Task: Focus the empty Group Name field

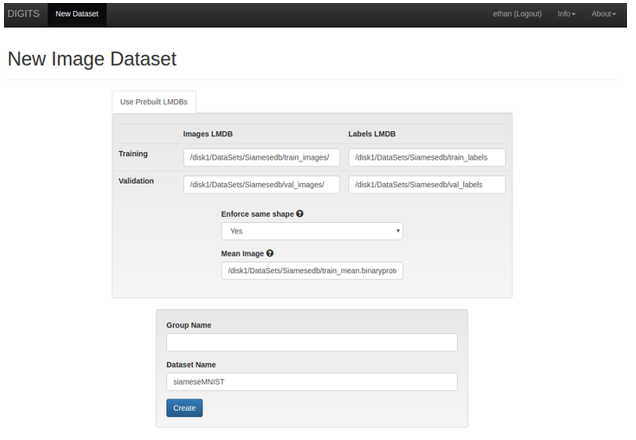Action: click(x=311, y=342)
